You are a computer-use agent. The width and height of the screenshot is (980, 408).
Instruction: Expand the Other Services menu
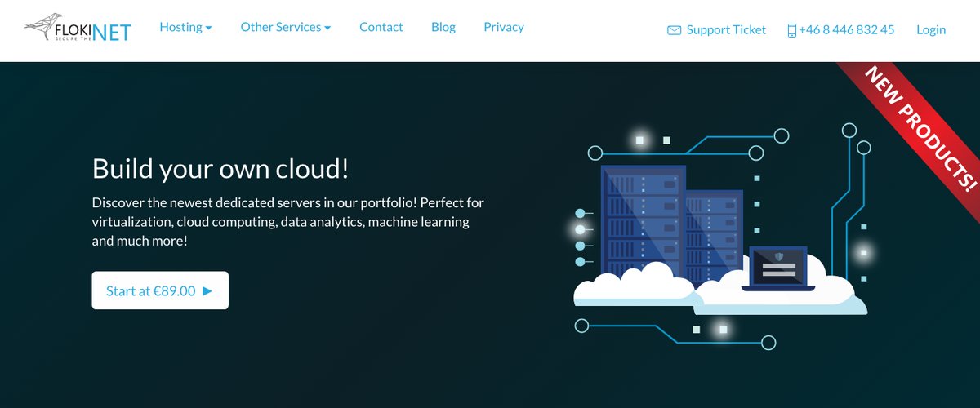[x=286, y=27]
